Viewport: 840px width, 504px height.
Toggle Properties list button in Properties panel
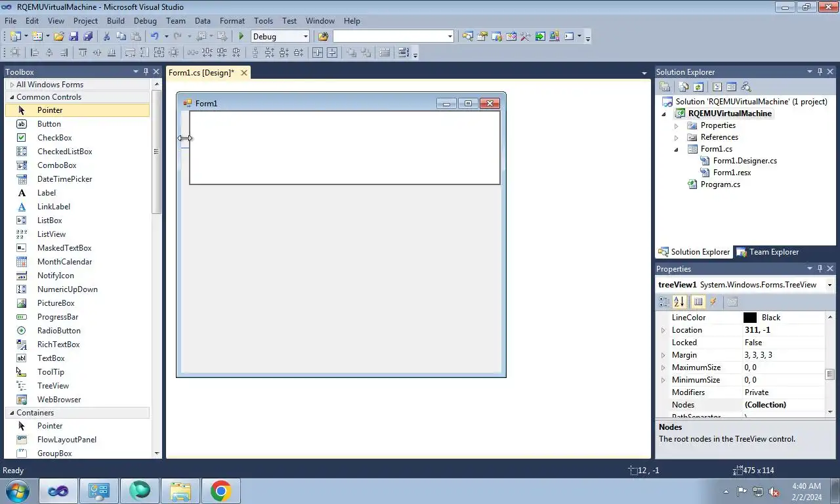point(698,302)
